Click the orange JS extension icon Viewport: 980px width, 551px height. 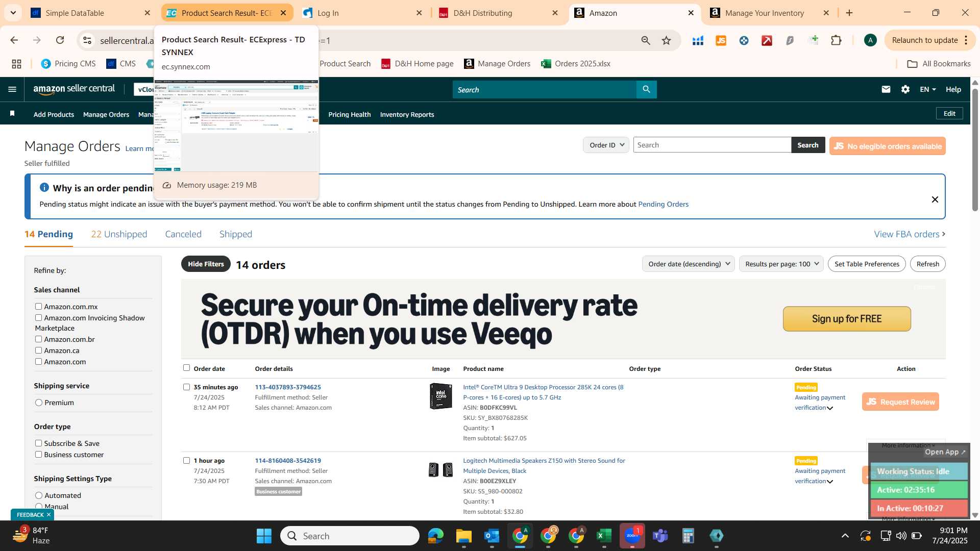click(x=721, y=40)
